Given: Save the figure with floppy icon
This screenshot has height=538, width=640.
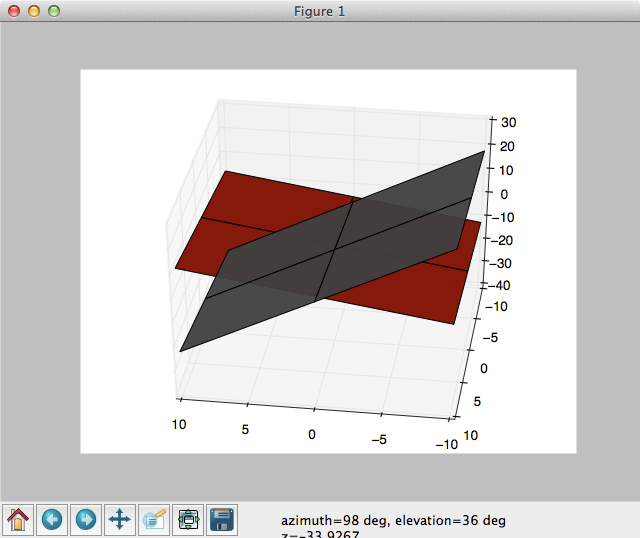Looking at the screenshot, I should pyautogui.click(x=222, y=520).
